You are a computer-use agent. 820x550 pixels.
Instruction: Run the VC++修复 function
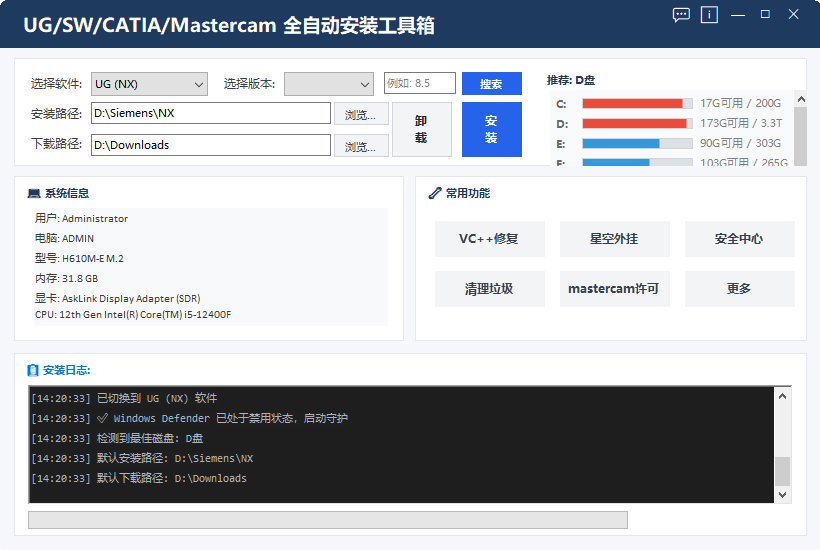489,239
